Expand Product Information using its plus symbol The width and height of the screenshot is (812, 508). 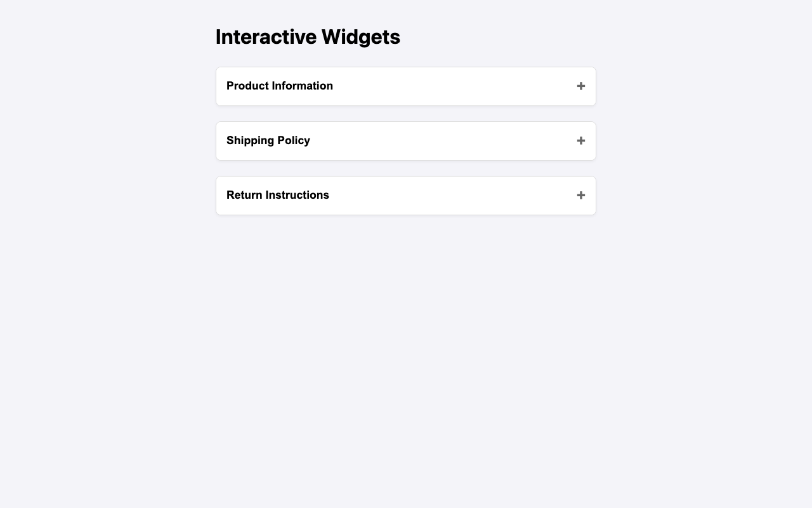point(580,86)
